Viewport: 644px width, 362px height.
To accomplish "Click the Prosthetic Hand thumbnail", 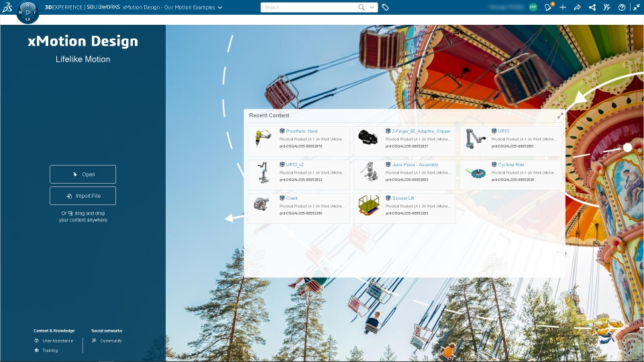I will [x=263, y=138].
